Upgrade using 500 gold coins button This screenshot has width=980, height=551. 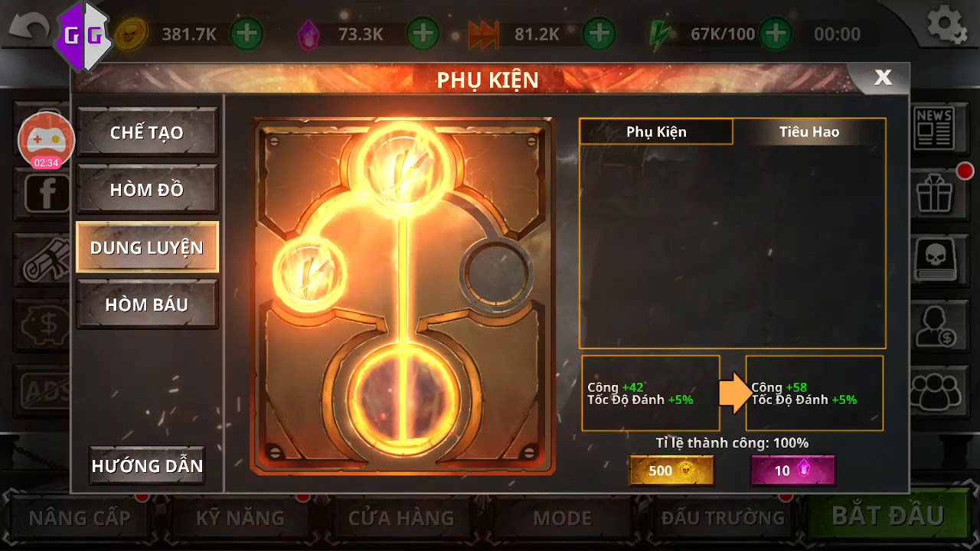click(671, 471)
